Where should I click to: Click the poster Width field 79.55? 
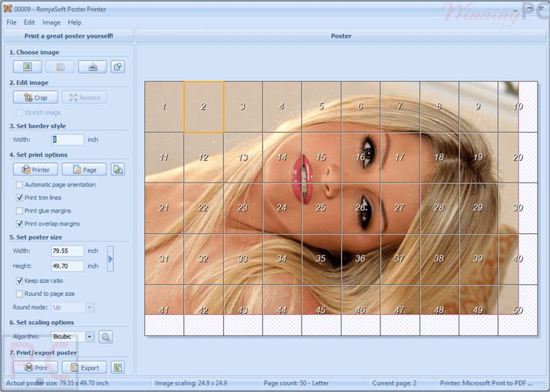click(68, 251)
